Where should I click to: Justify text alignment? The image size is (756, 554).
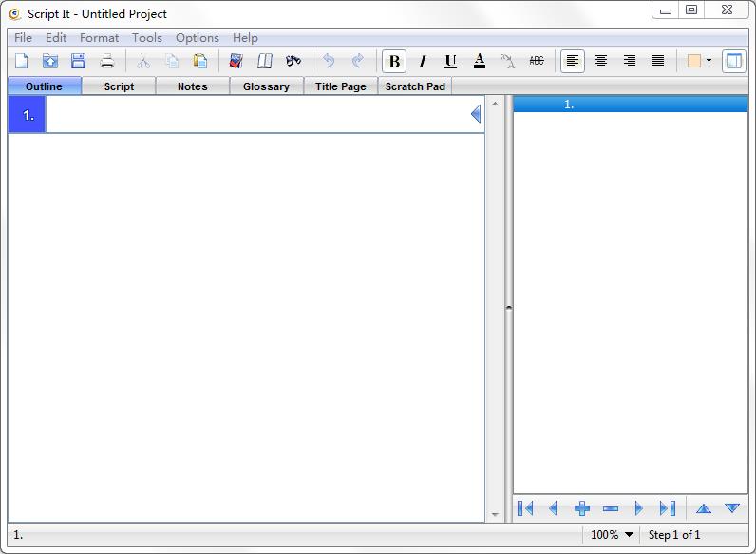tap(657, 61)
